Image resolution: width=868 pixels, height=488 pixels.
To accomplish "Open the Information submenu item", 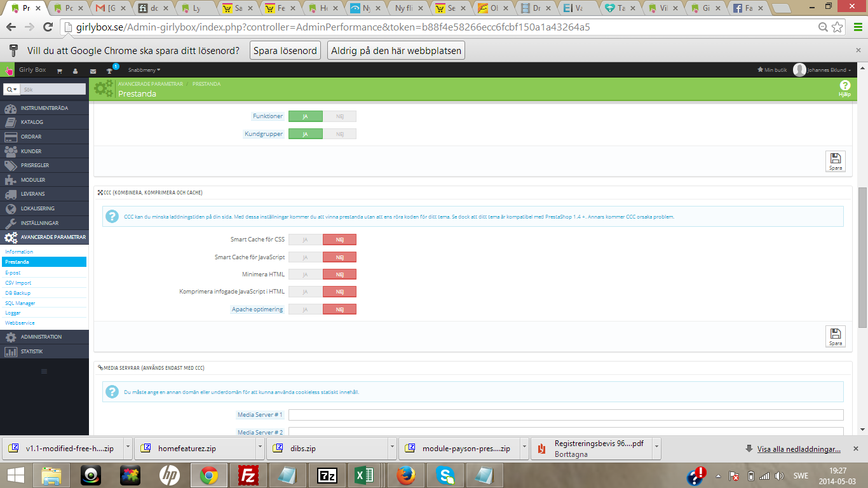I will coord(19,252).
